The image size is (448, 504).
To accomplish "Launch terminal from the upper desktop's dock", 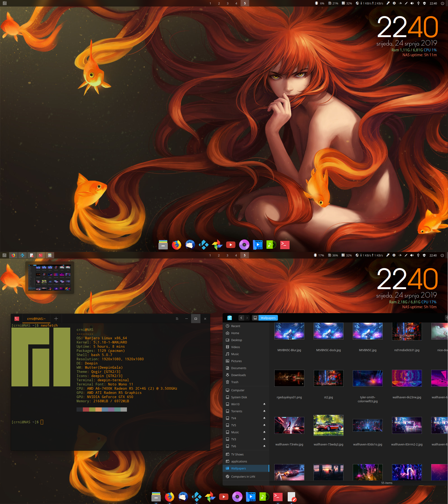I will click(x=285, y=245).
